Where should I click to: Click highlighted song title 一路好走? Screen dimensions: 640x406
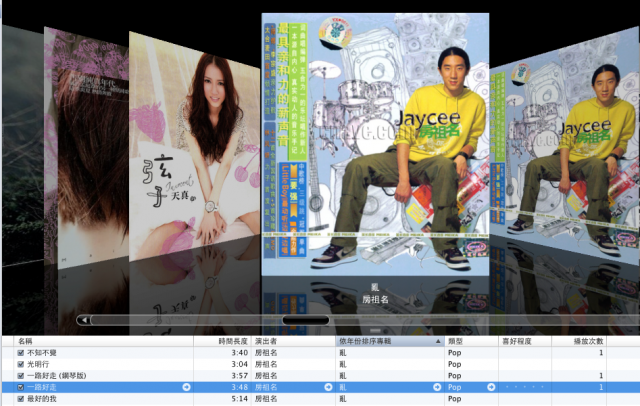click(42, 387)
